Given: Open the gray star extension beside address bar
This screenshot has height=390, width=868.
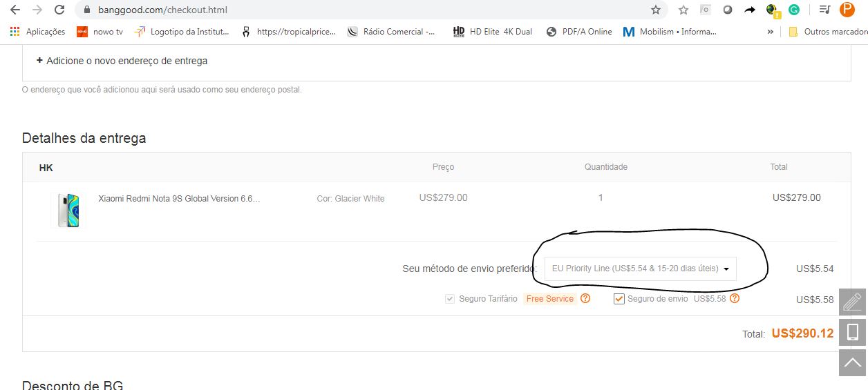Looking at the screenshot, I should click(683, 10).
